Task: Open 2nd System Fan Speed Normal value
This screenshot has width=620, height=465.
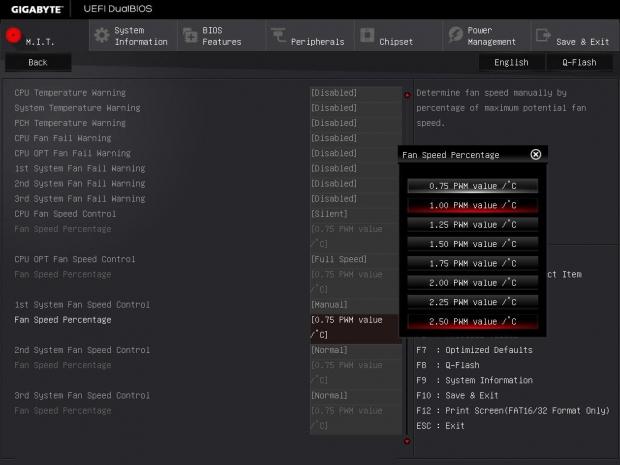Action: pos(356,350)
